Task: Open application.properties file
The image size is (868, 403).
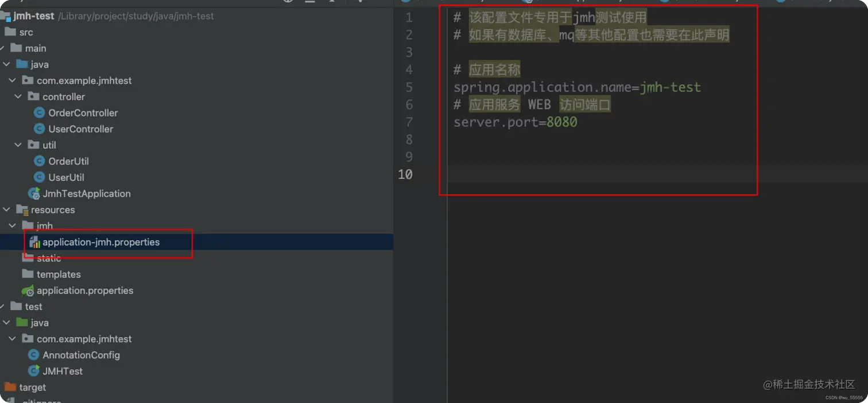Action: click(x=85, y=290)
